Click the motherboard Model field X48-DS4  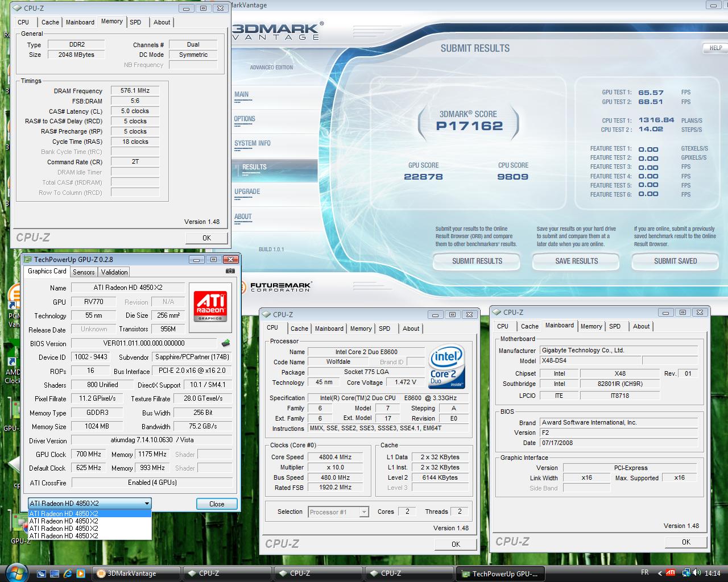[590, 360]
